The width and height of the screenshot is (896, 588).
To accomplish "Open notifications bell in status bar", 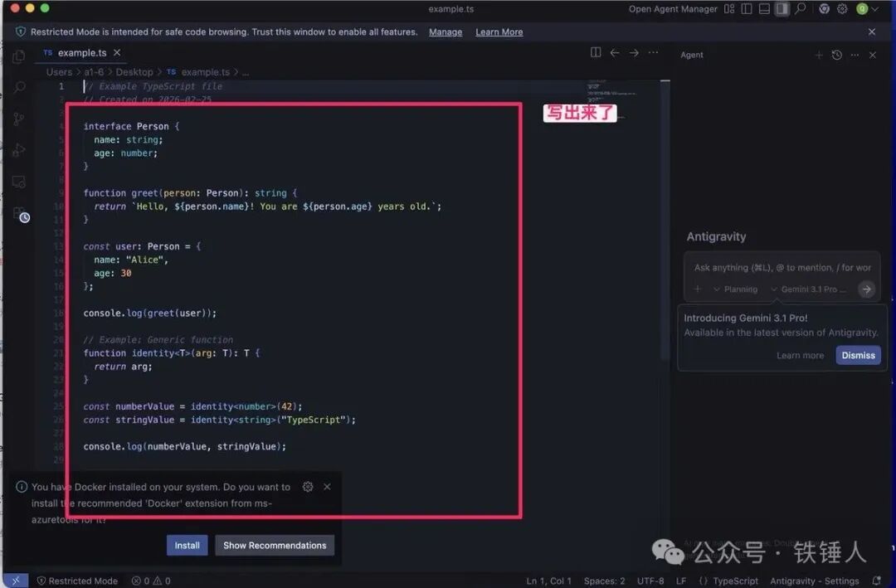I will (x=877, y=581).
